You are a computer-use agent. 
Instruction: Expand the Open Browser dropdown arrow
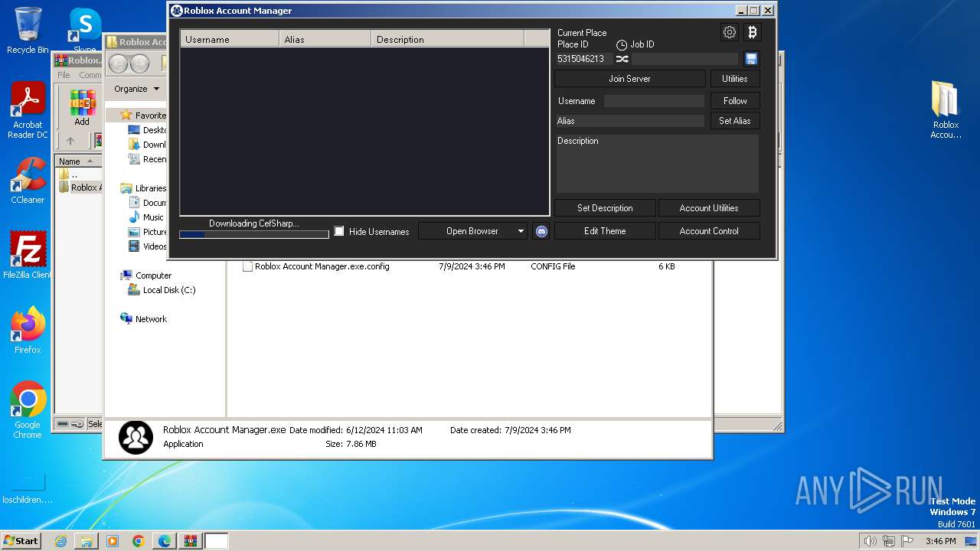(521, 231)
